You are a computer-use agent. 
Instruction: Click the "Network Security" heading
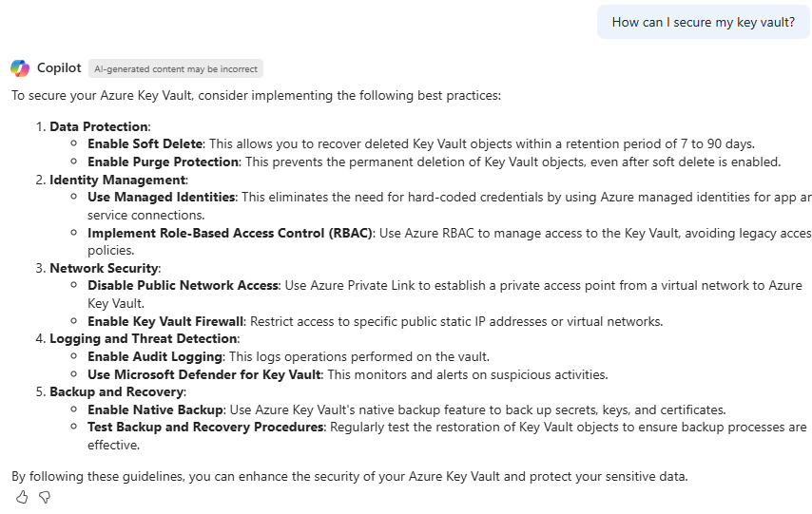click(105, 268)
